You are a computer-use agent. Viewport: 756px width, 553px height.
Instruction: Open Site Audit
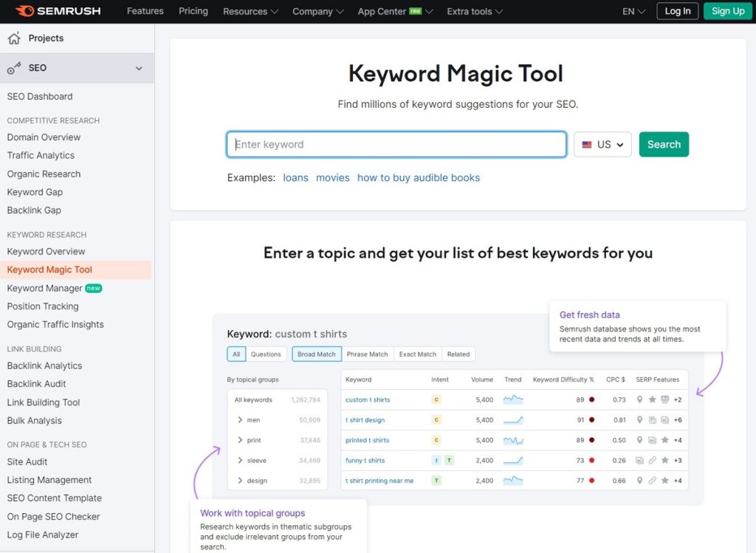(x=27, y=462)
